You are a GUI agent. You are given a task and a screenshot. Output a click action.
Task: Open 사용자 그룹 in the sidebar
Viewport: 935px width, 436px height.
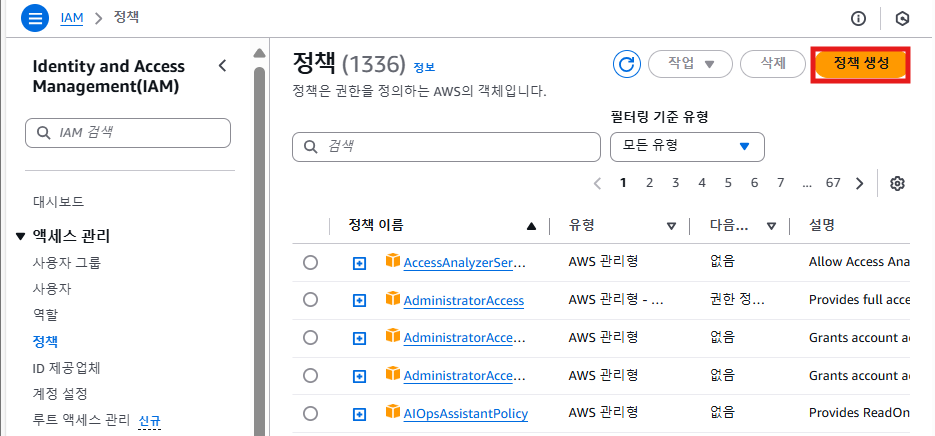(x=67, y=262)
